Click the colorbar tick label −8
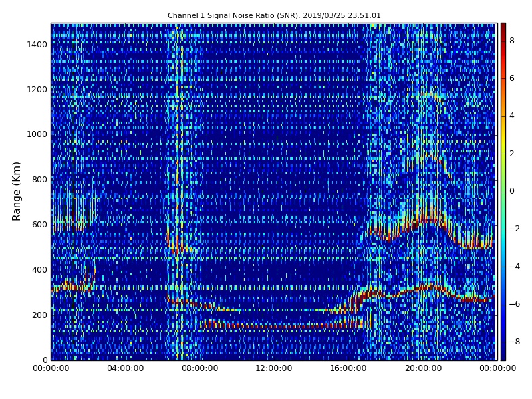 coord(515,342)
